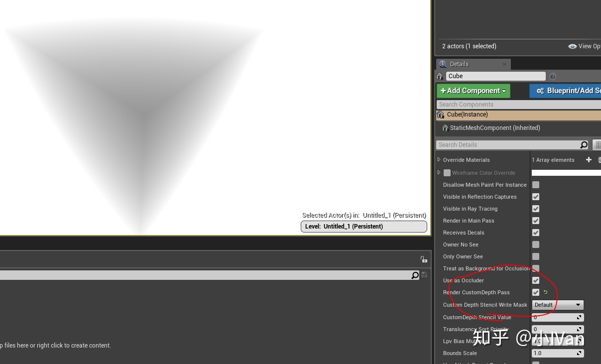
Task: Click the Cube(Instance) actor icon
Action: pyautogui.click(x=440, y=115)
